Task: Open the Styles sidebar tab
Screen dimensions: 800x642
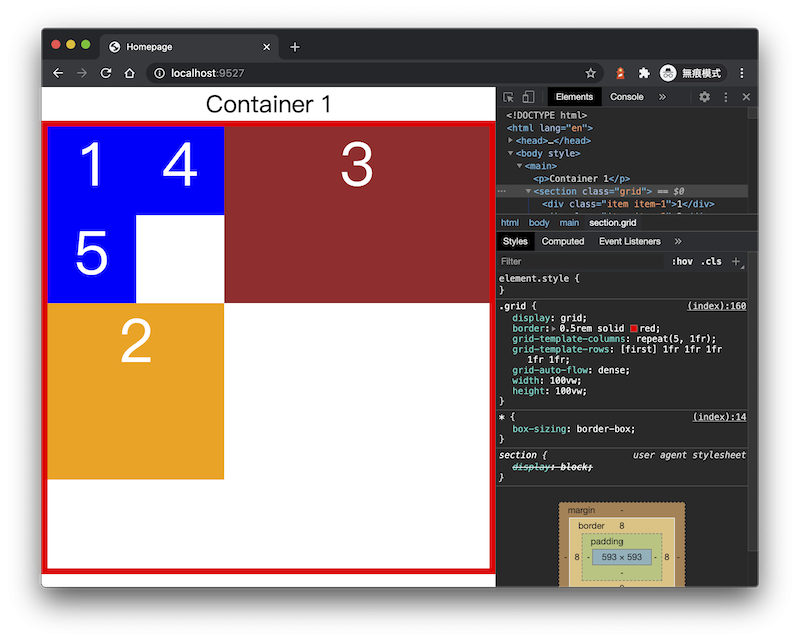Action: (515, 241)
